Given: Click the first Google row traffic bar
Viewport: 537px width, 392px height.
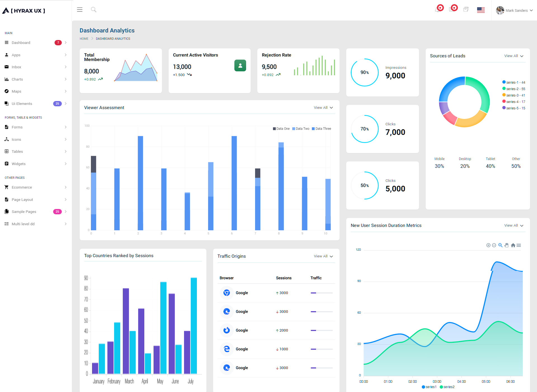Looking at the screenshot, I should [322, 293].
